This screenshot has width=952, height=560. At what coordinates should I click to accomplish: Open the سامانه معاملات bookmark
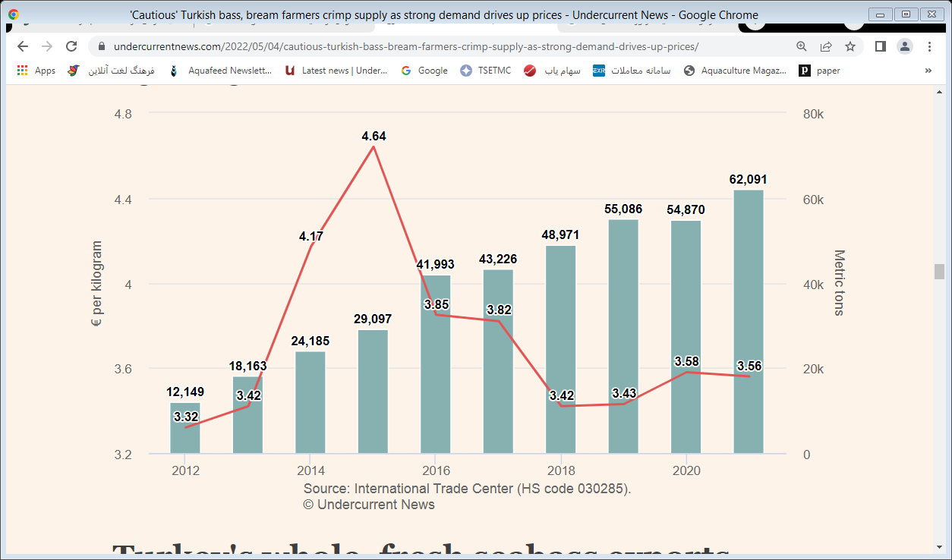pyautogui.click(x=632, y=71)
